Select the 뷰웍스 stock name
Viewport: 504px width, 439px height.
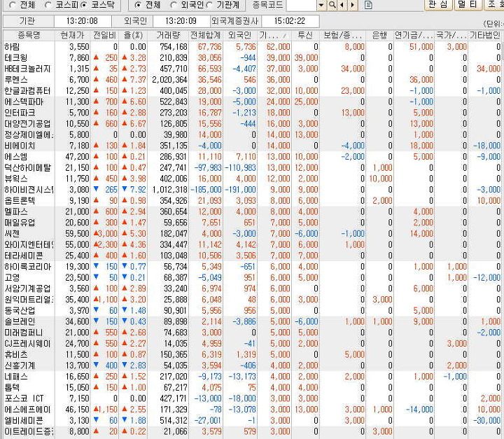click(16, 179)
